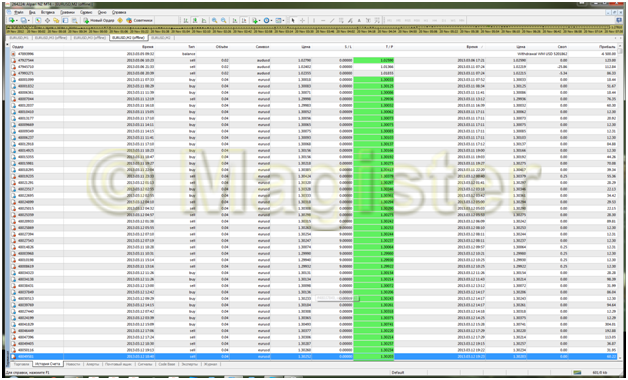Open the Журнал terminal tab

210,364
